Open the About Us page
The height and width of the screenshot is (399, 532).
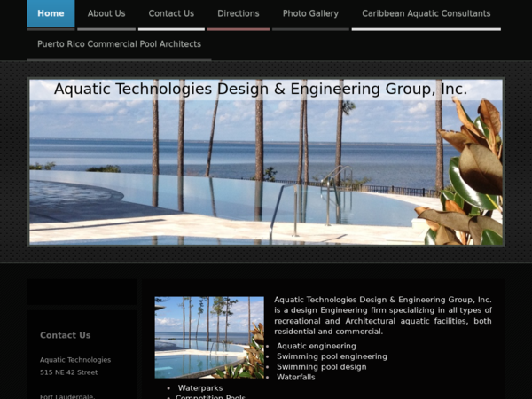coord(106,13)
